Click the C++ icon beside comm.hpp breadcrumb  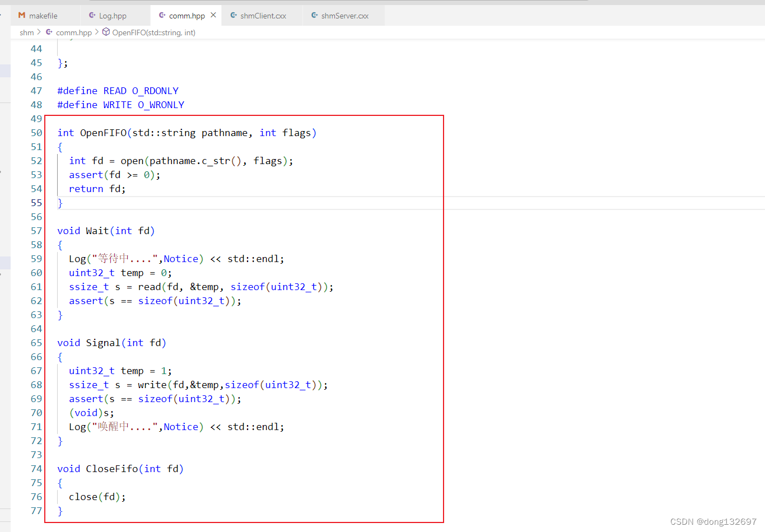click(49, 32)
